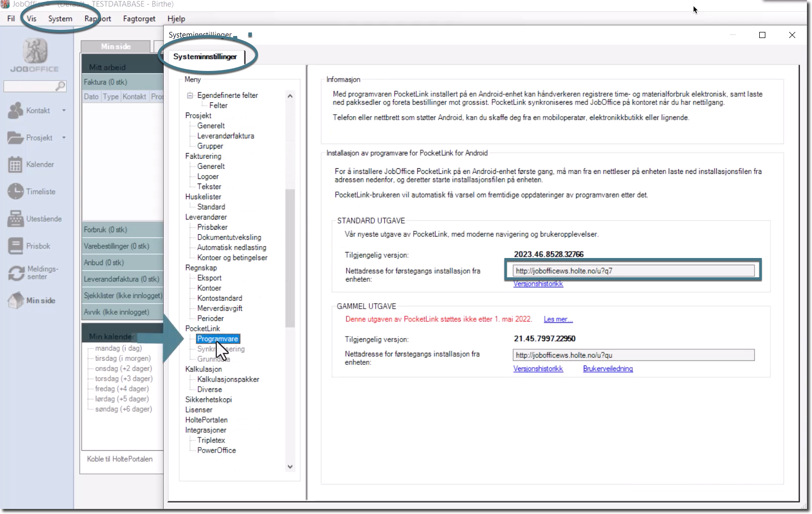
Task: Select Sikkerhetskopi tree item
Action: 208,399
